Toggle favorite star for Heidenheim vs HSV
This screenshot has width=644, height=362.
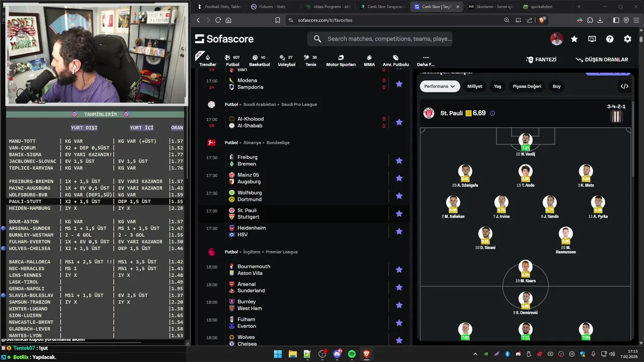pos(399,231)
